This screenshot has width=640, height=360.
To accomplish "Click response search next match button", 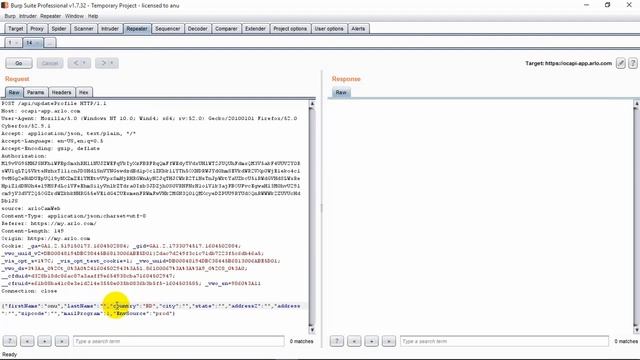I will coord(389,341).
